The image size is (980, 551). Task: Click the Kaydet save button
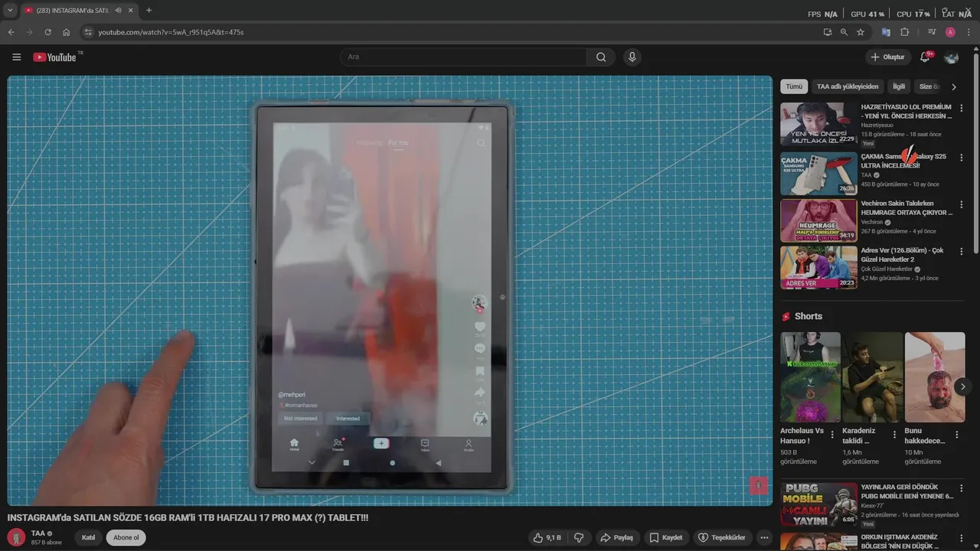click(666, 537)
